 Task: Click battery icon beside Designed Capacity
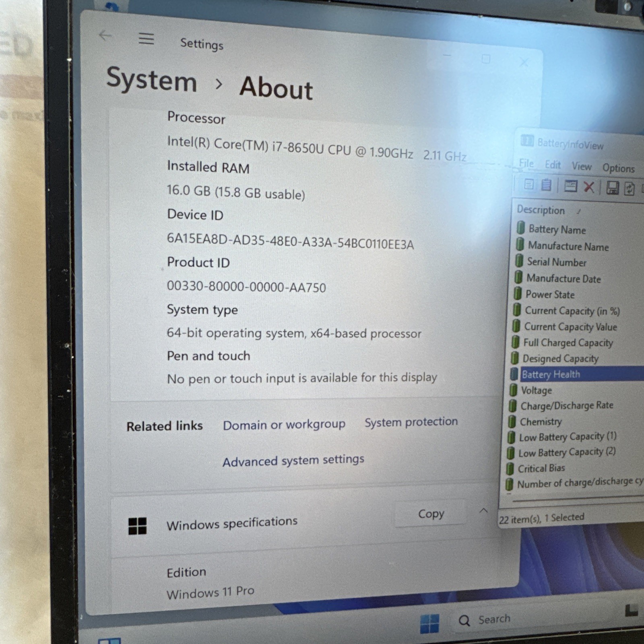click(514, 357)
